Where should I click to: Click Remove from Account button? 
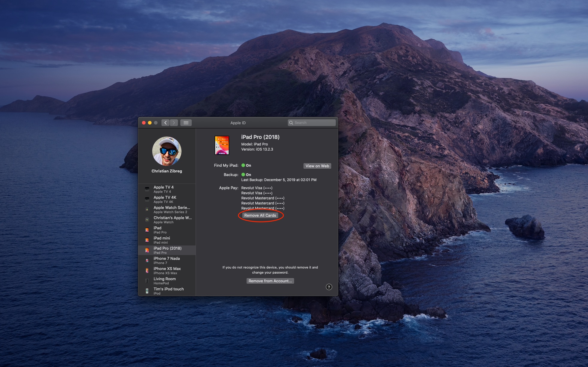pos(270,281)
